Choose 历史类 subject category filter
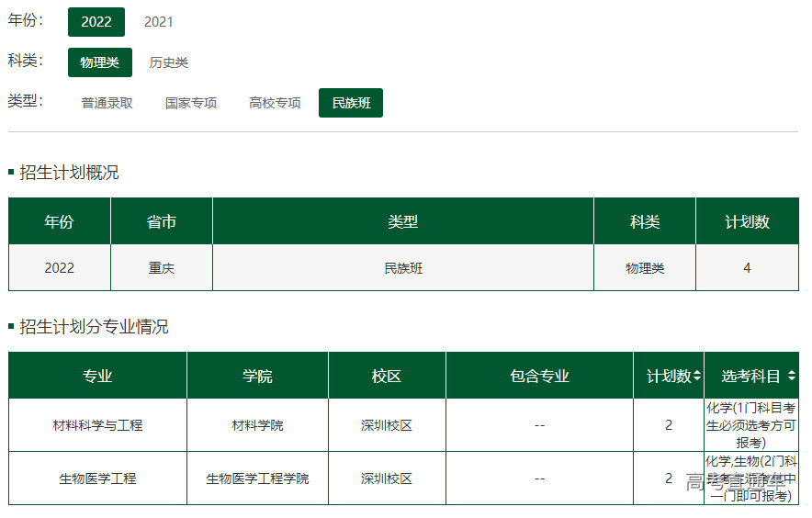The height and width of the screenshot is (518, 812). (x=169, y=62)
